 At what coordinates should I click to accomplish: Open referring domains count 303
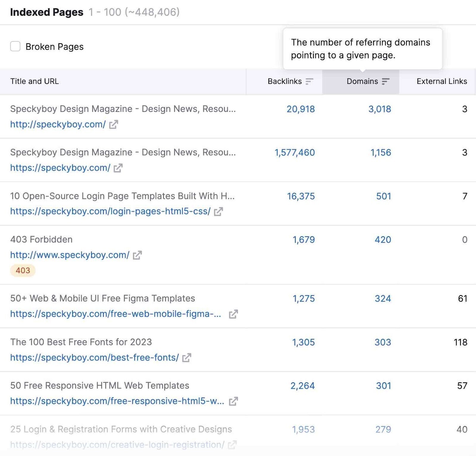click(383, 342)
